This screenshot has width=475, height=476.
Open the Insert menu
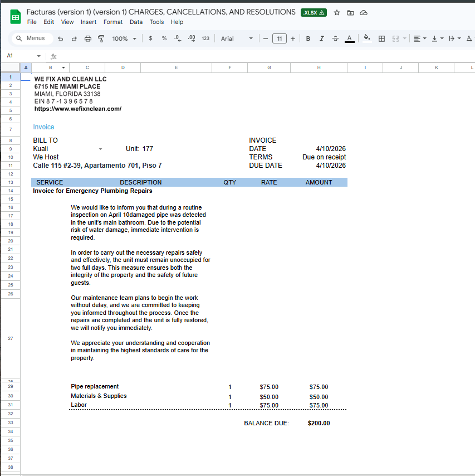coord(88,22)
